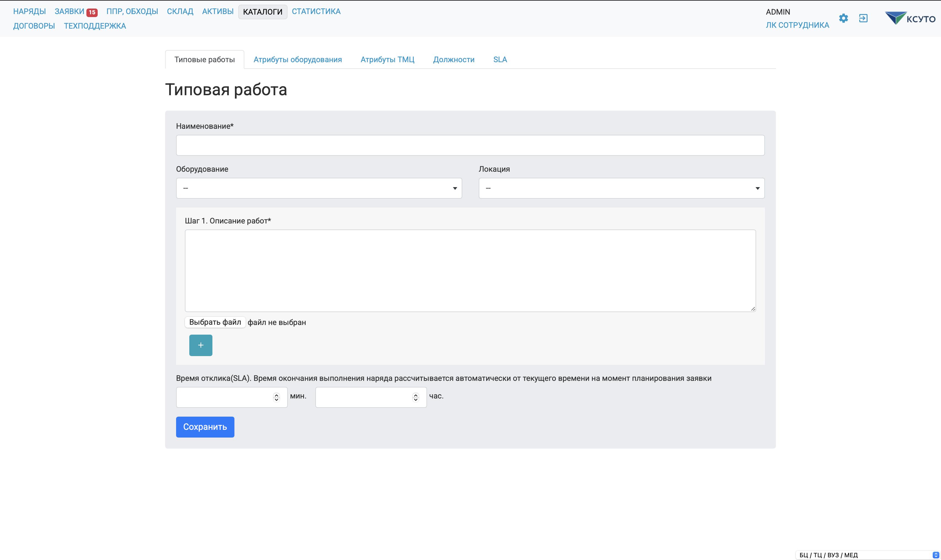Click the КСУТО logo
Image resolution: width=941 pixels, height=560 pixels.
point(910,18)
